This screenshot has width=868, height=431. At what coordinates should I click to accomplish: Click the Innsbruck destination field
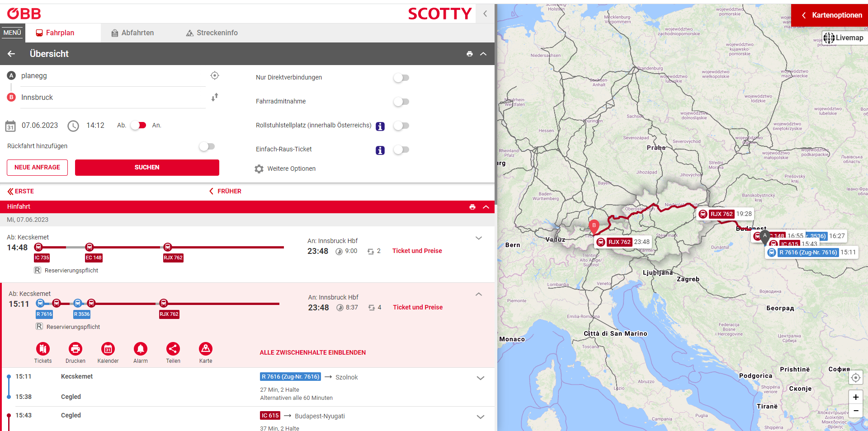point(113,98)
